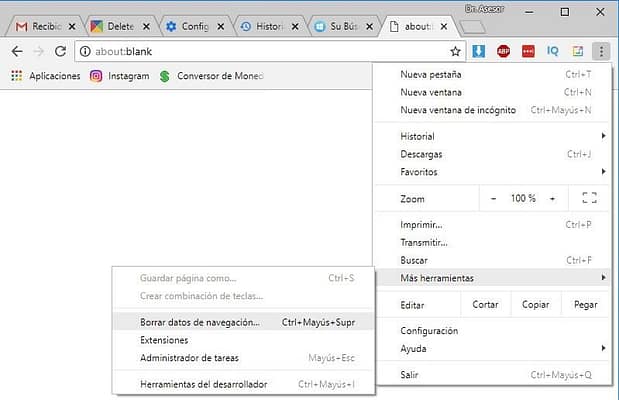The image size is (619, 400).
Task: Choose Imprimir... from the menu
Action: [493, 225]
